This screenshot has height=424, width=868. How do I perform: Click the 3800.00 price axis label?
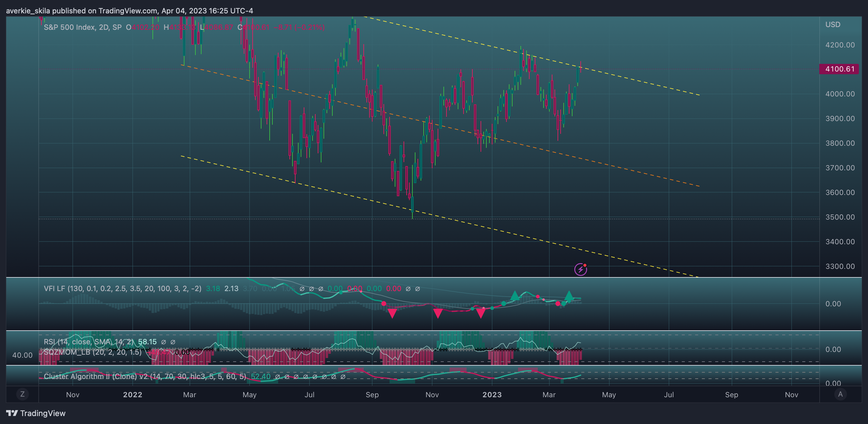coord(840,143)
